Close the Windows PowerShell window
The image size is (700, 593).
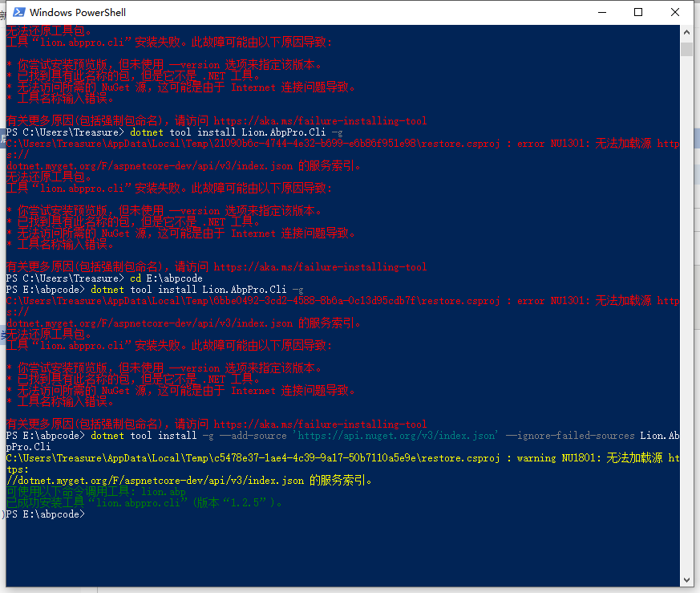pos(674,13)
